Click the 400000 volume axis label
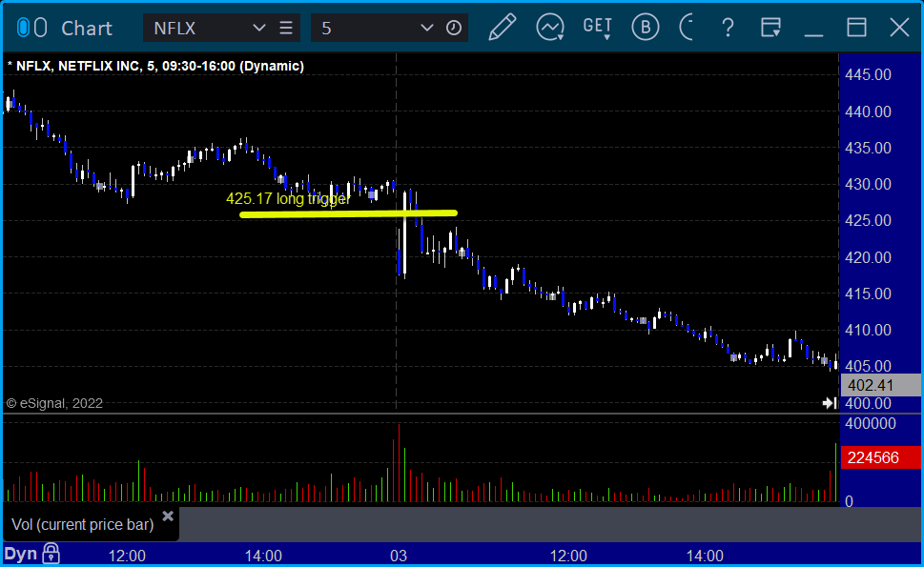 [x=871, y=423]
